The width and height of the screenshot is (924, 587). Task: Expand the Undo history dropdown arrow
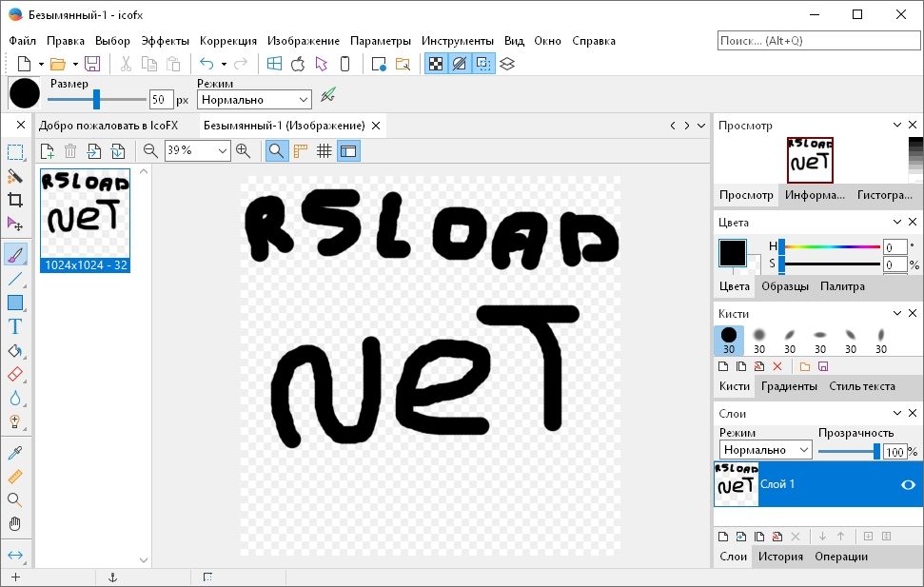[x=224, y=65]
